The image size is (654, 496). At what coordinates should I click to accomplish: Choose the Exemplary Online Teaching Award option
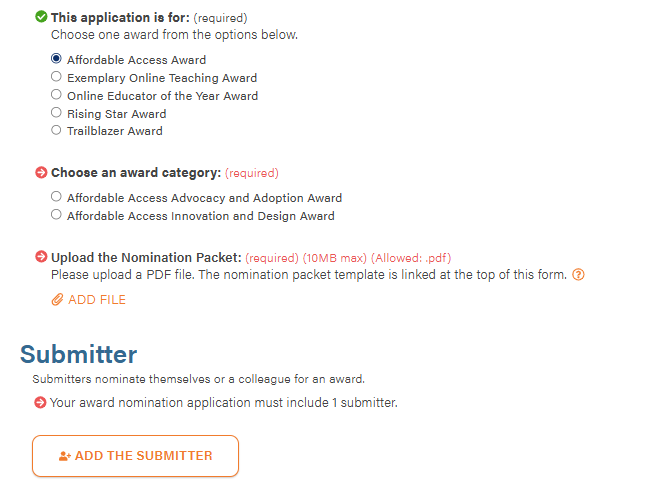click(x=57, y=77)
